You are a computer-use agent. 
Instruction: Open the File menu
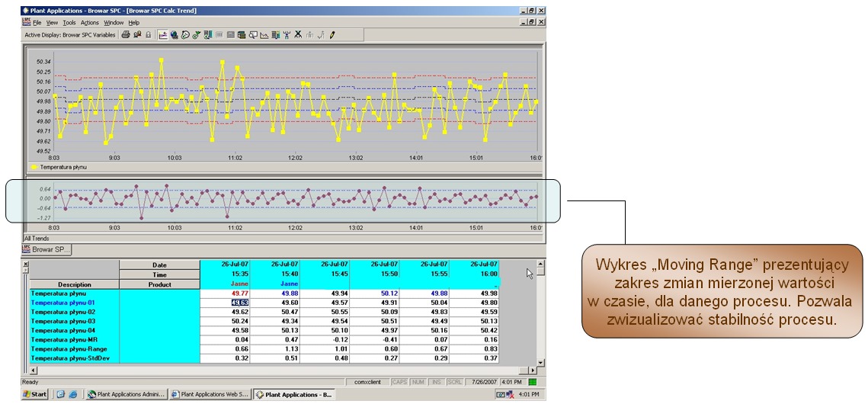pos(37,23)
